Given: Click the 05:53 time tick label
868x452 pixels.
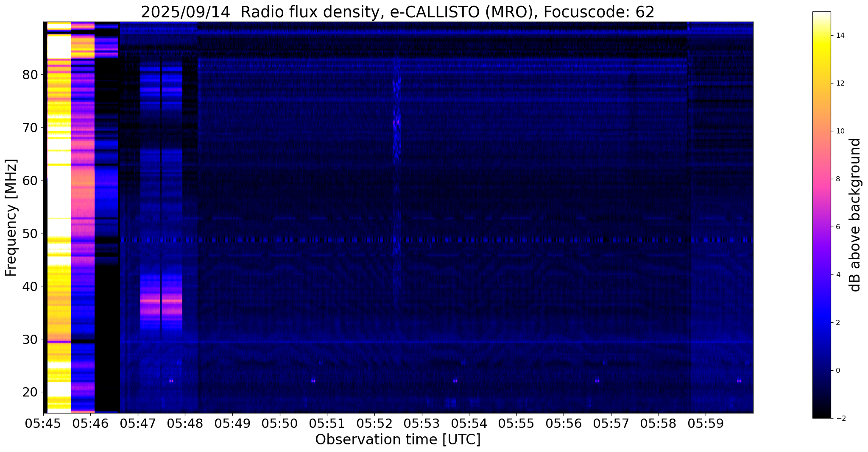Looking at the screenshot, I should pos(422,424).
